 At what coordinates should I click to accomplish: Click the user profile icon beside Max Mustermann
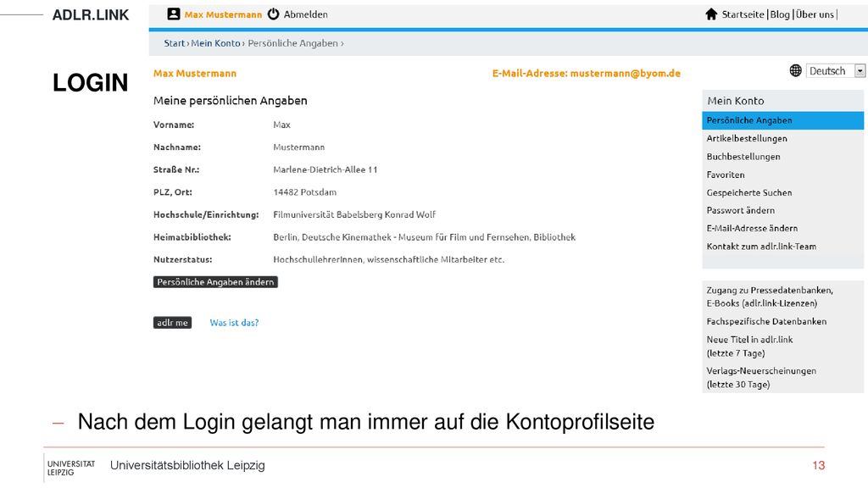point(173,14)
